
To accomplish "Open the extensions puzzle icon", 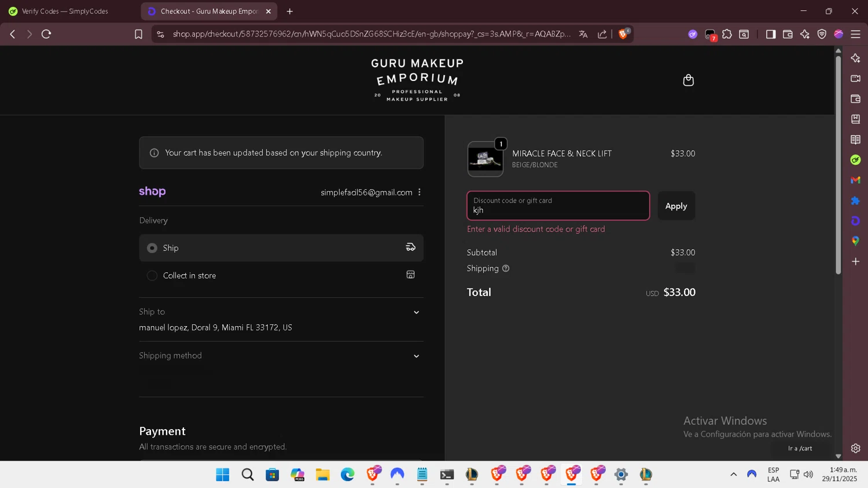I will pos(727,34).
